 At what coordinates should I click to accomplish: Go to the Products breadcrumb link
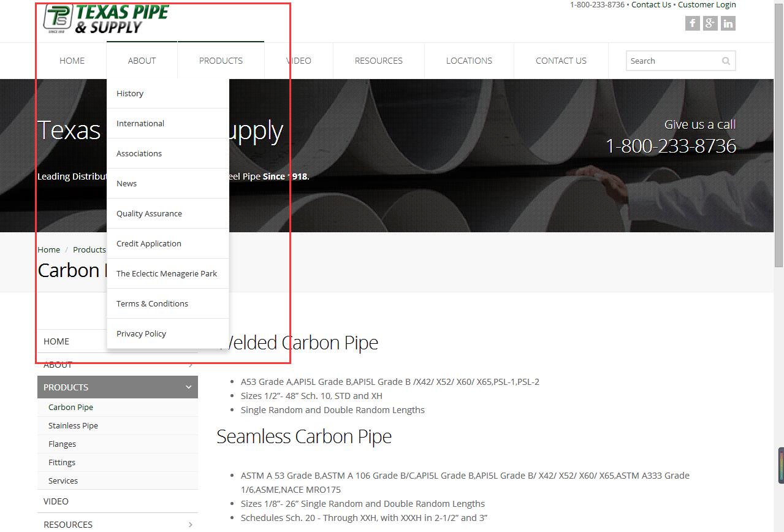(x=89, y=249)
